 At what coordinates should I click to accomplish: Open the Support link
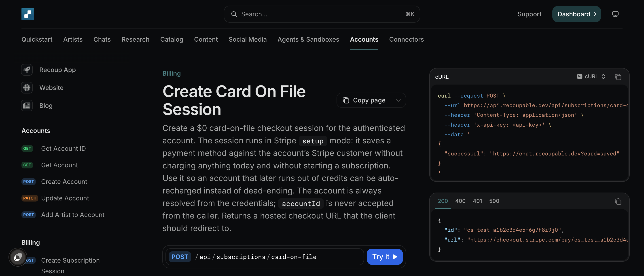(529, 14)
